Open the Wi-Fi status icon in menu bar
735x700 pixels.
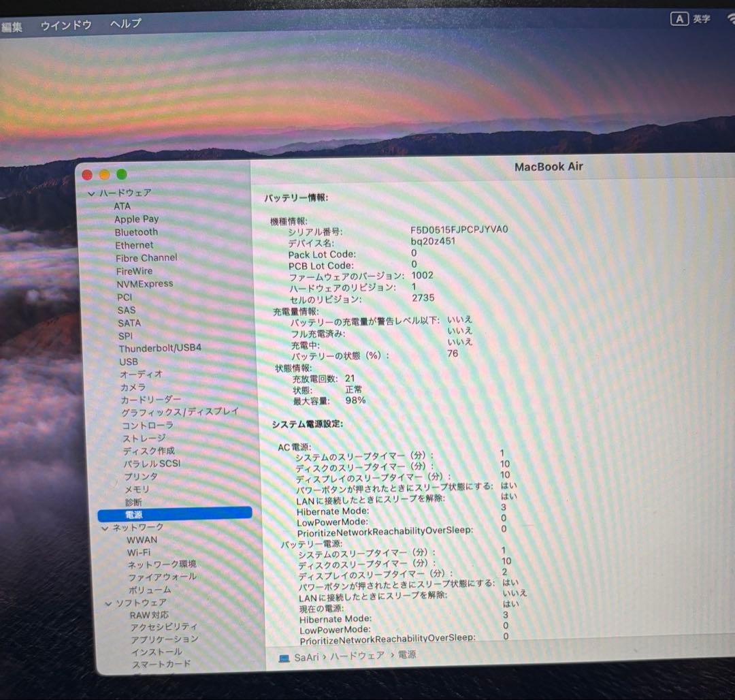pyautogui.click(x=731, y=19)
